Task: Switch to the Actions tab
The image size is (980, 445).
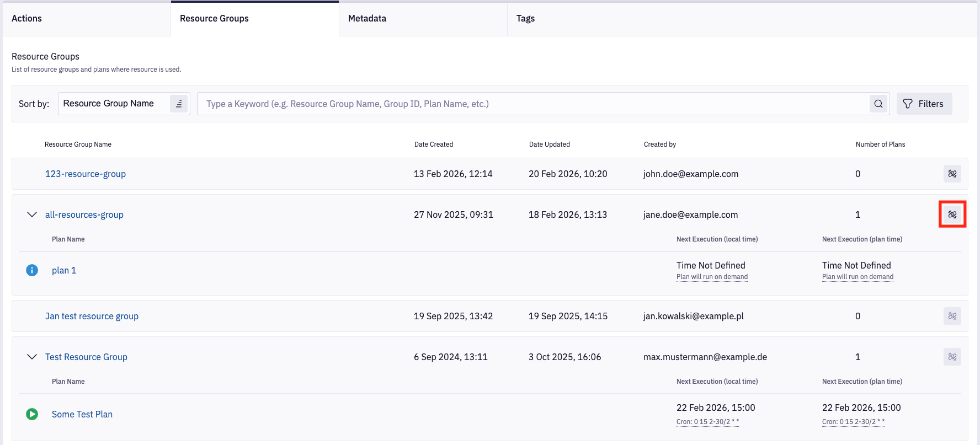Action: click(x=27, y=19)
